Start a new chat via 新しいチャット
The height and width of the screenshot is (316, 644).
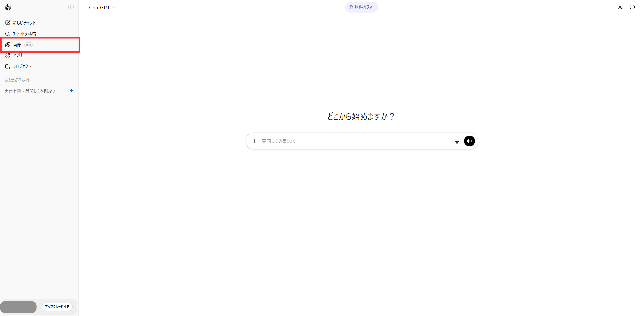tap(24, 23)
